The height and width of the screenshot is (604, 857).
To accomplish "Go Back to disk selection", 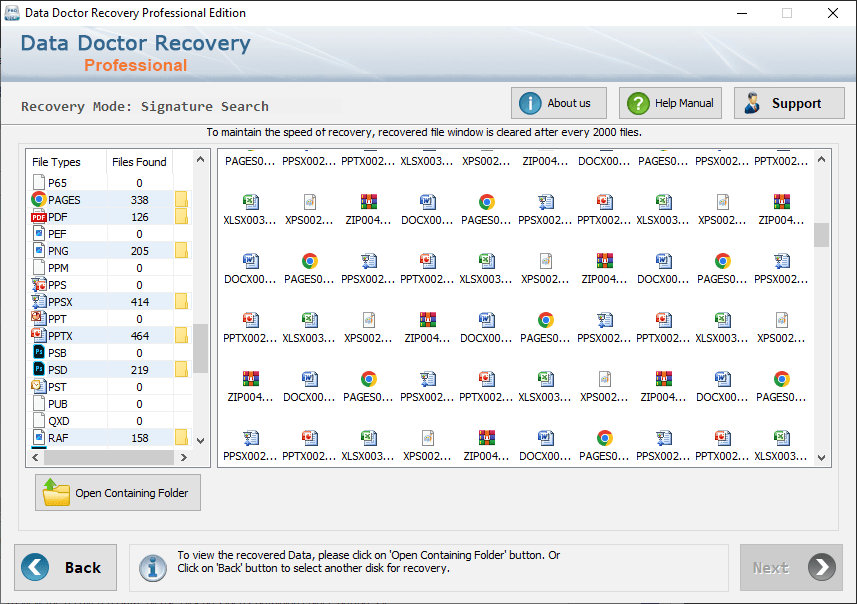I will click(x=66, y=567).
